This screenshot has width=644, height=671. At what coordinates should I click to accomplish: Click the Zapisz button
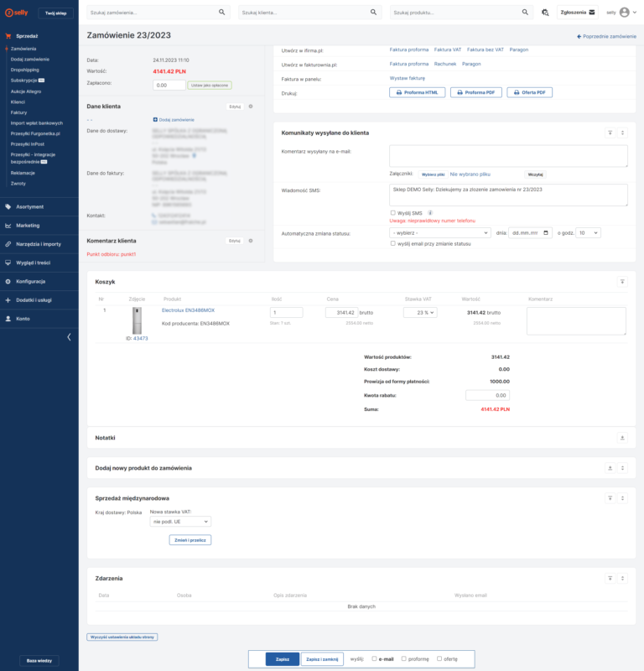coord(283,659)
